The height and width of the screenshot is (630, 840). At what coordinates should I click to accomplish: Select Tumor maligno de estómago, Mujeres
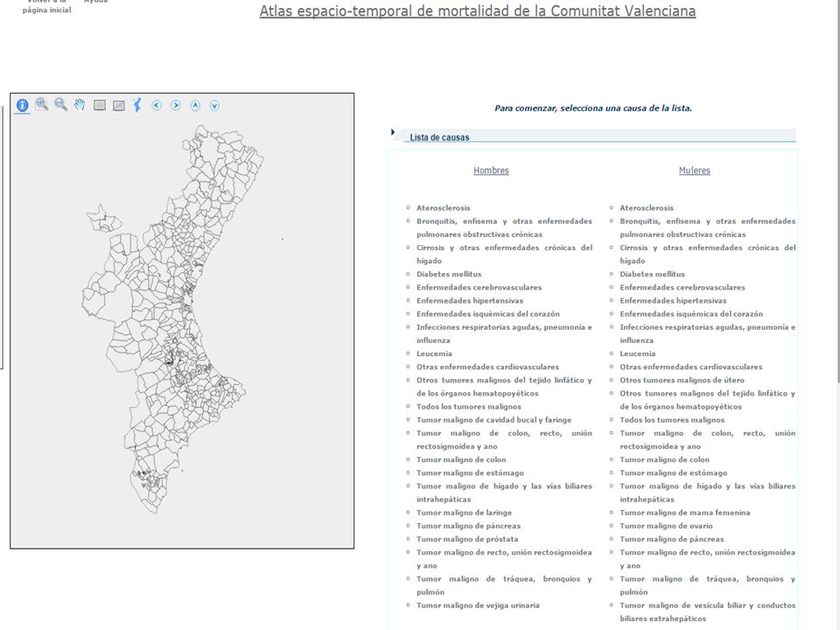click(x=674, y=473)
